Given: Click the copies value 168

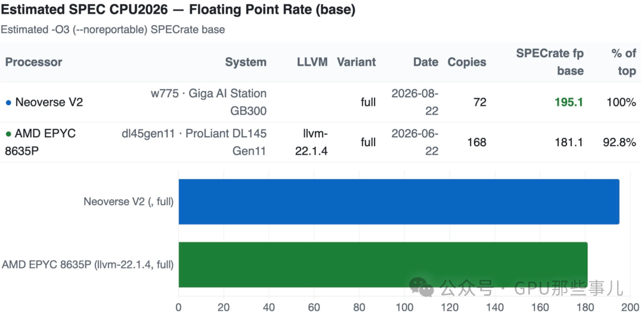Looking at the screenshot, I should coord(476,142).
